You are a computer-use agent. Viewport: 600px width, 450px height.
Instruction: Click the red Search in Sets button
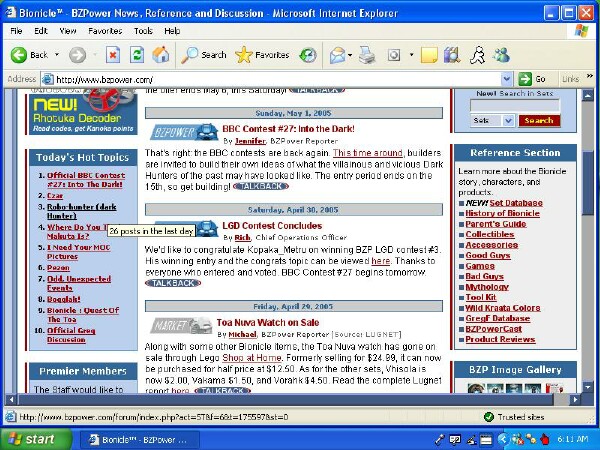pyautogui.click(x=539, y=121)
